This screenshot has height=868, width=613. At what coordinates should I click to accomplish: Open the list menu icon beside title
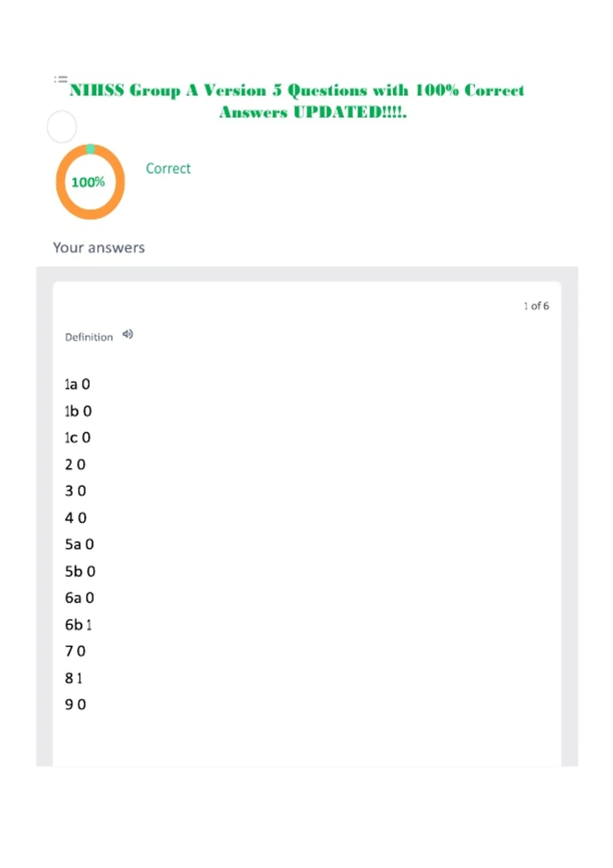tap(61, 79)
